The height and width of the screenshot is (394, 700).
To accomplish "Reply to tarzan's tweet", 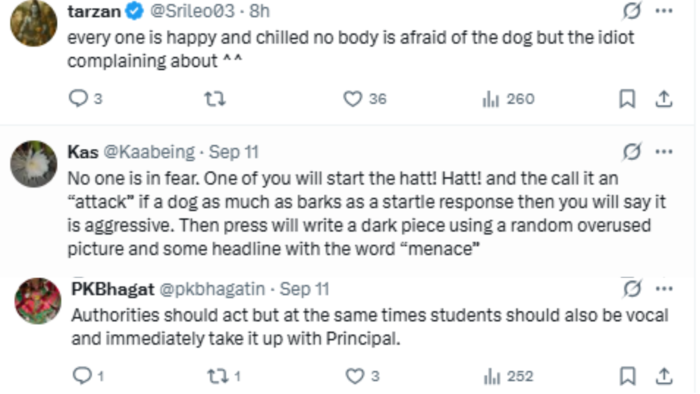I will coord(85,98).
